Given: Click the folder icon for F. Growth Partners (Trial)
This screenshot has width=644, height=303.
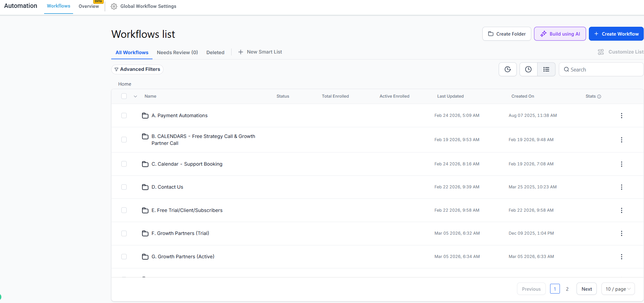Looking at the screenshot, I should 145,233.
